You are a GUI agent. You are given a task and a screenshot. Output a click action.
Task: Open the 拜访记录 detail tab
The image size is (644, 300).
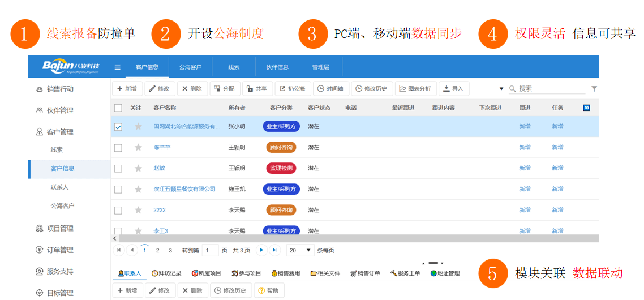pos(166,273)
